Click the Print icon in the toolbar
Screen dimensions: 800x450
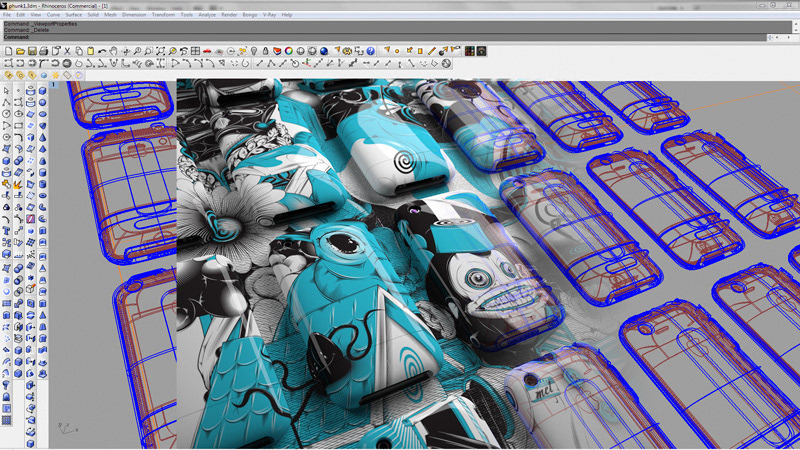(44, 51)
